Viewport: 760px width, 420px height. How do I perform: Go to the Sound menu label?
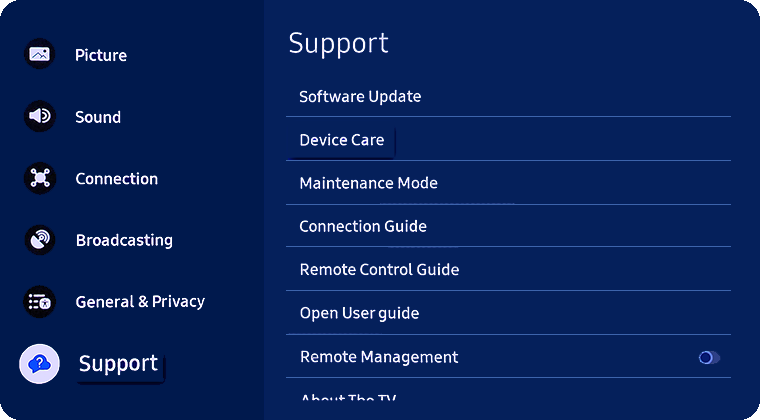click(x=98, y=117)
